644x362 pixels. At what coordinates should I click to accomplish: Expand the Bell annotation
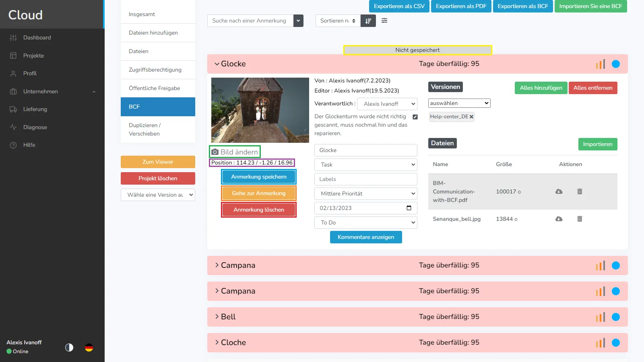pos(217,317)
